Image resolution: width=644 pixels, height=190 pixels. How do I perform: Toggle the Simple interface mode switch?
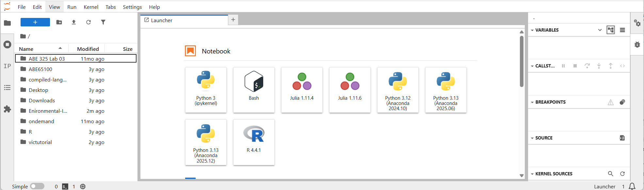tap(37, 186)
